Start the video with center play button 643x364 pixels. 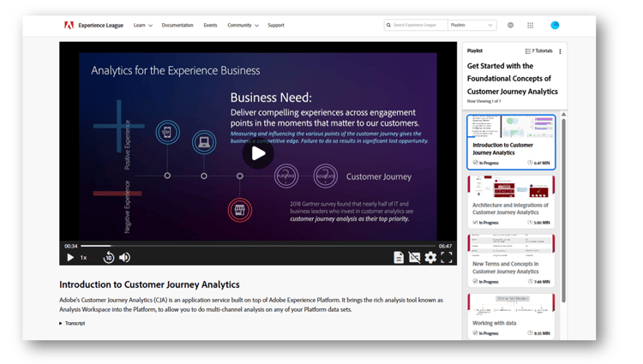[258, 153]
